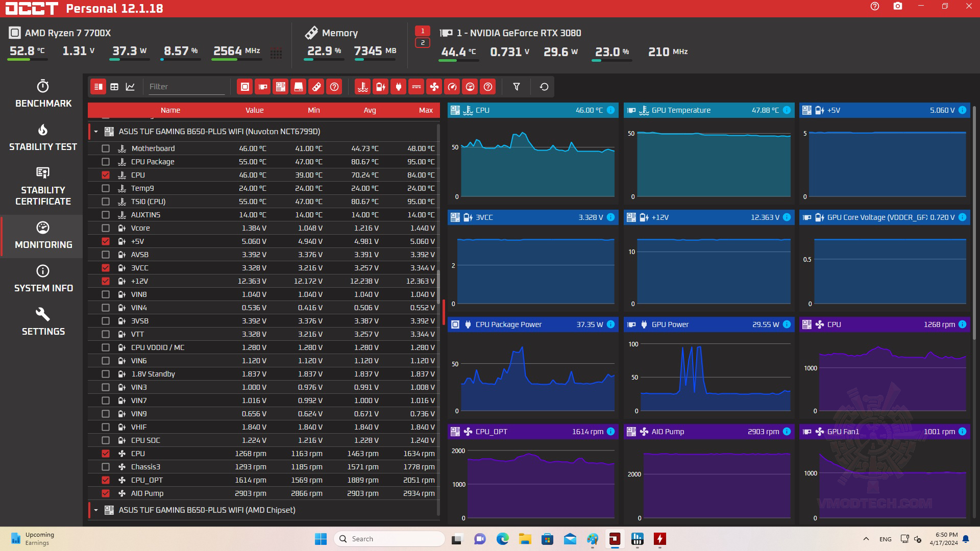Check the Vcore voltage checkbox
Image resolution: width=980 pixels, height=551 pixels.
106,228
